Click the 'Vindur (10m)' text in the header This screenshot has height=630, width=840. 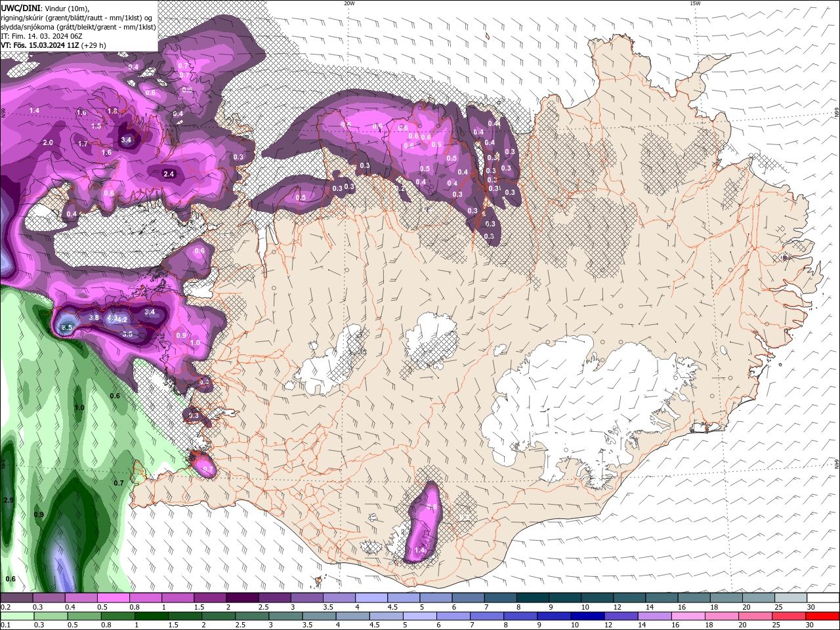point(67,7)
